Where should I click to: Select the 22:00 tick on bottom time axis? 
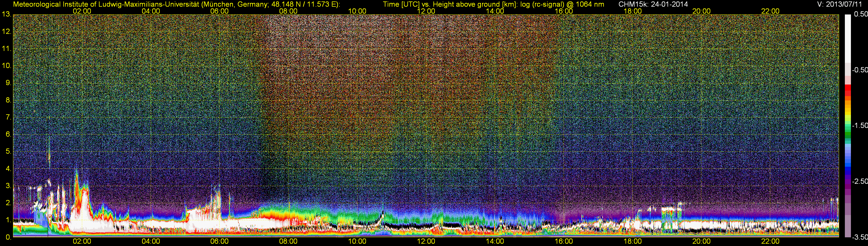click(770, 241)
